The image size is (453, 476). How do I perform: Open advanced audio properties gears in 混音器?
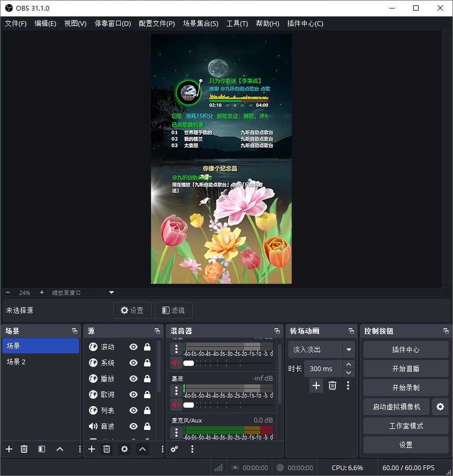pos(174,449)
